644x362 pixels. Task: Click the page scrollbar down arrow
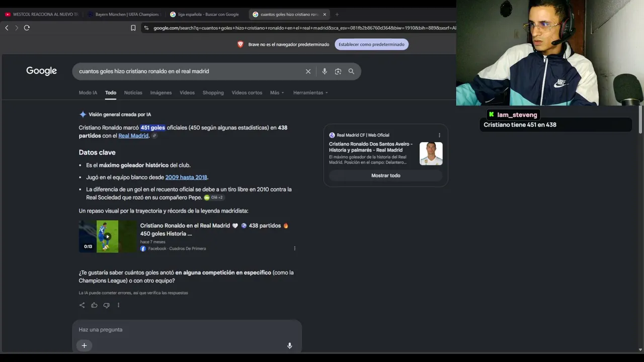pos(640,349)
